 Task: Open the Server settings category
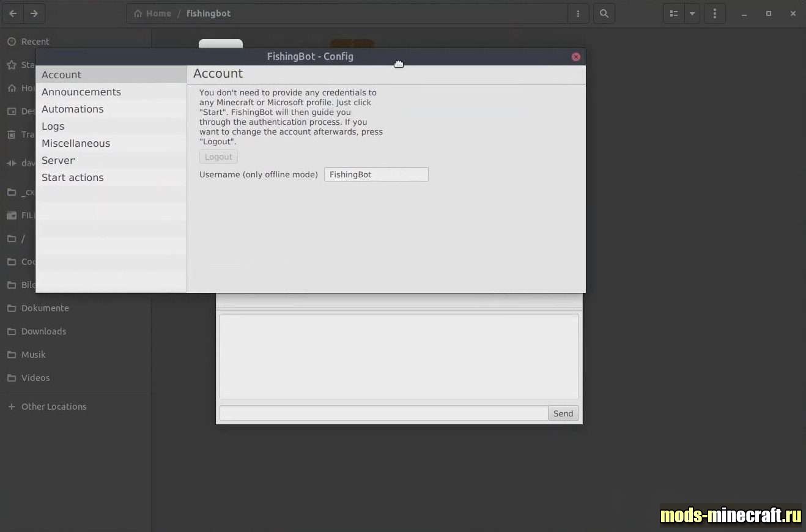click(x=58, y=160)
